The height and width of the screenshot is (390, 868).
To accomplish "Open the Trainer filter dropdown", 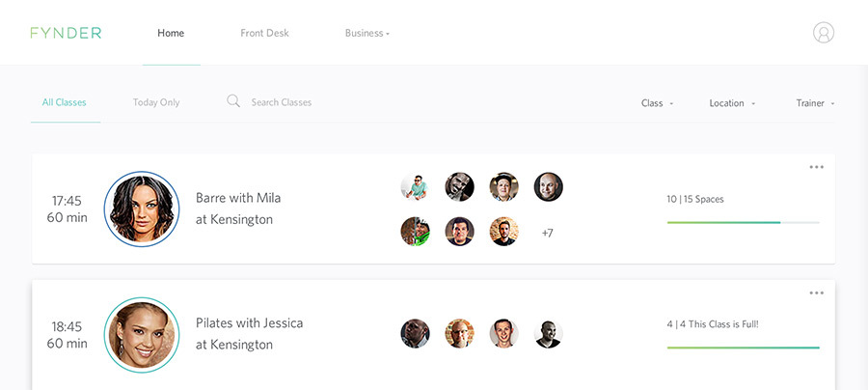I will (815, 103).
